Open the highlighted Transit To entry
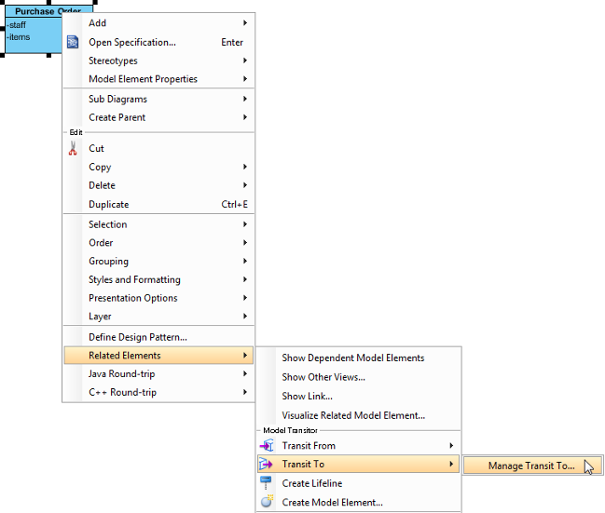This screenshot has width=605, height=513. [359, 464]
